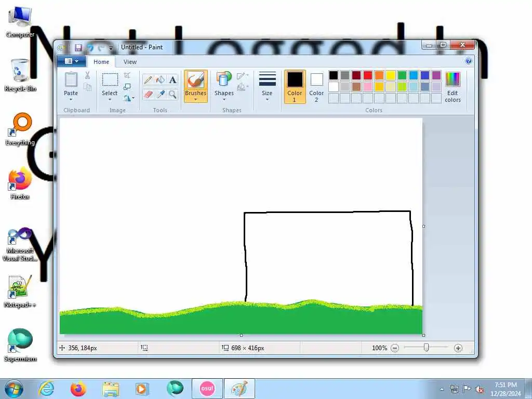The image size is (532, 399).
Task: Open Internet Explorer from taskbar
Action: click(x=46, y=389)
